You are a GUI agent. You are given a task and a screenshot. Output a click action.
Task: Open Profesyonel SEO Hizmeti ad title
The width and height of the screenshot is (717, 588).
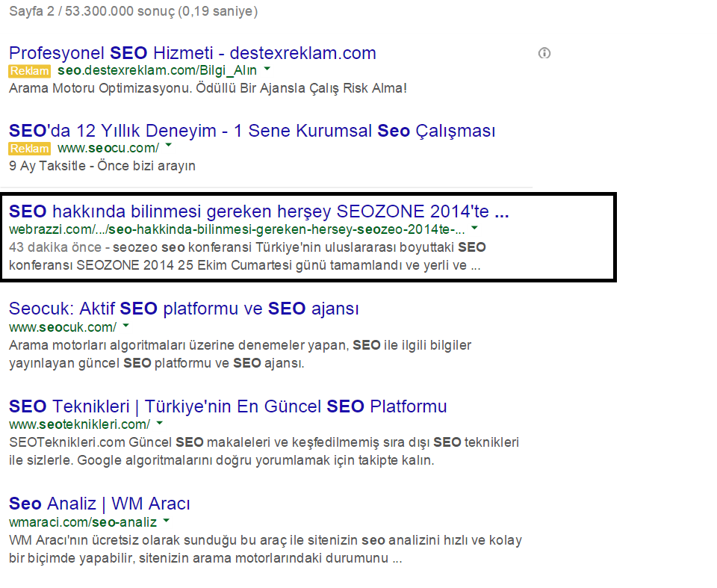click(193, 53)
